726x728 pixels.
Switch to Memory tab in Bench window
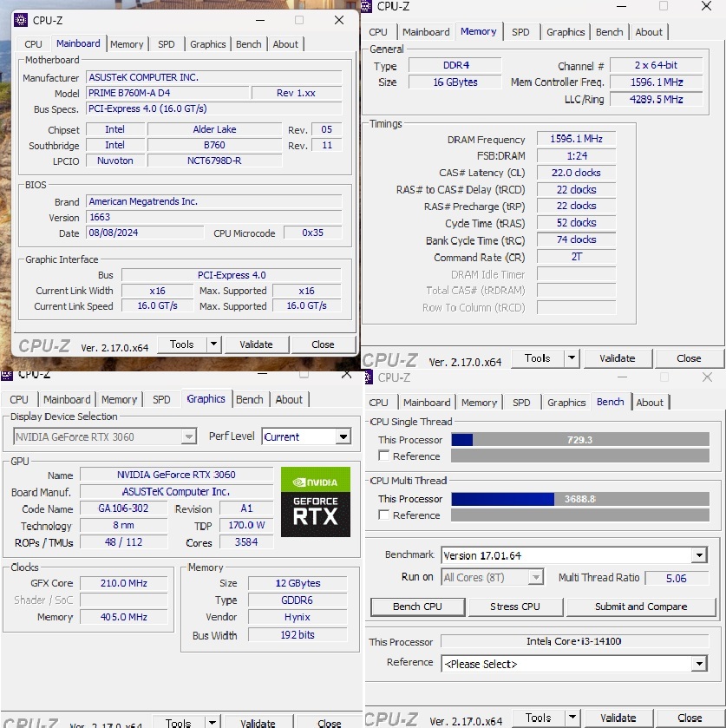click(x=479, y=403)
